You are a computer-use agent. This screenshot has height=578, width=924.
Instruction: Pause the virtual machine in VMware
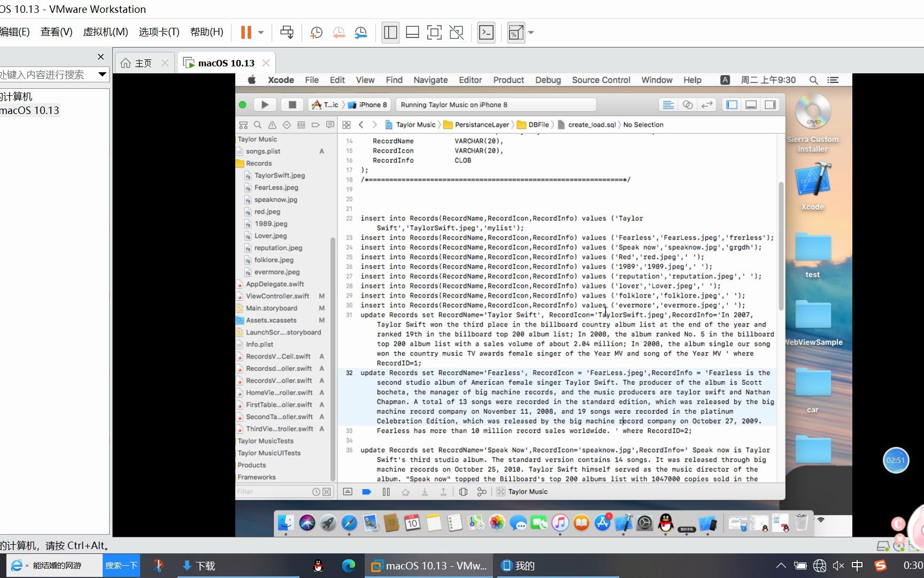point(246,33)
